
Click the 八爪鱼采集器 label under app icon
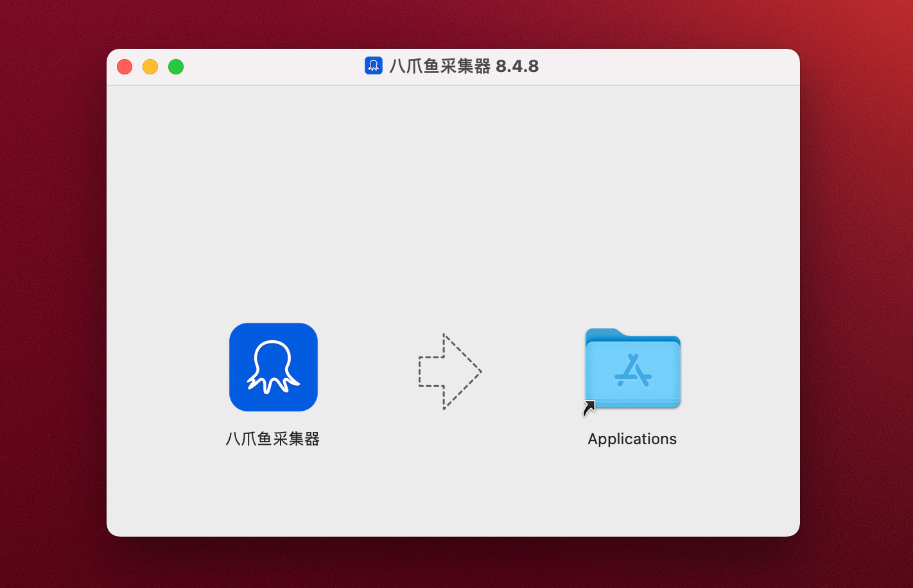pyautogui.click(x=273, y=439)
